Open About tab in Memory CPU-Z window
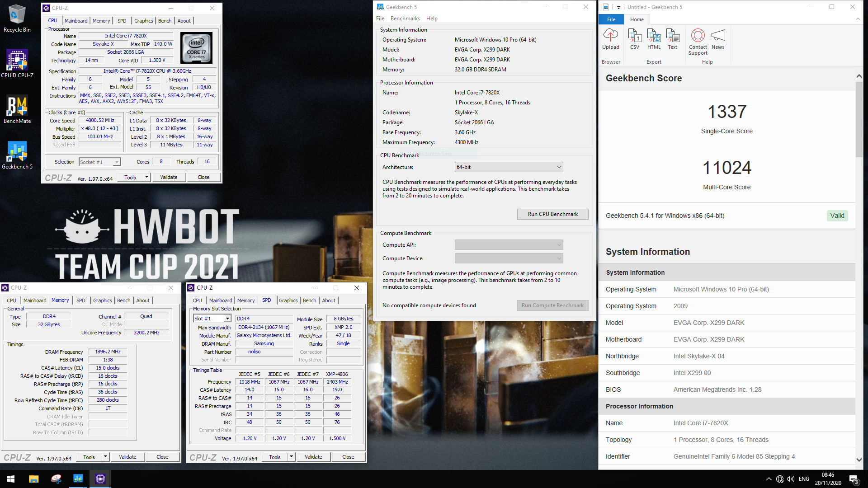The width and height of the screenshot is (868, 488). (143, 300)
